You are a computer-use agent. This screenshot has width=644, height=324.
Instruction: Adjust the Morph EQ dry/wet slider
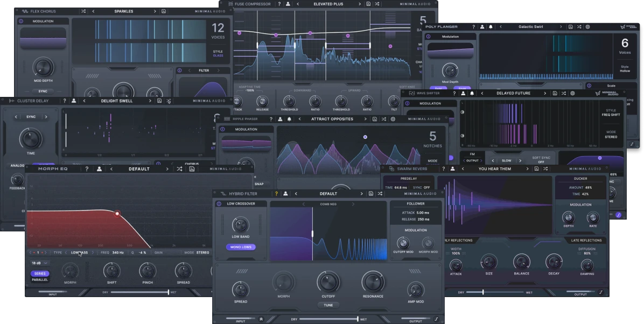pyautogui.click(x=139, y=292)
